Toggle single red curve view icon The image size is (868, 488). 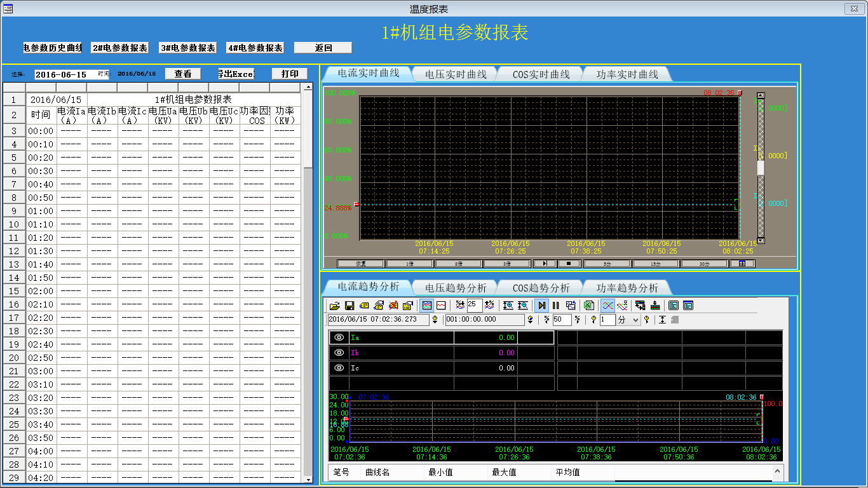(441, 306)
